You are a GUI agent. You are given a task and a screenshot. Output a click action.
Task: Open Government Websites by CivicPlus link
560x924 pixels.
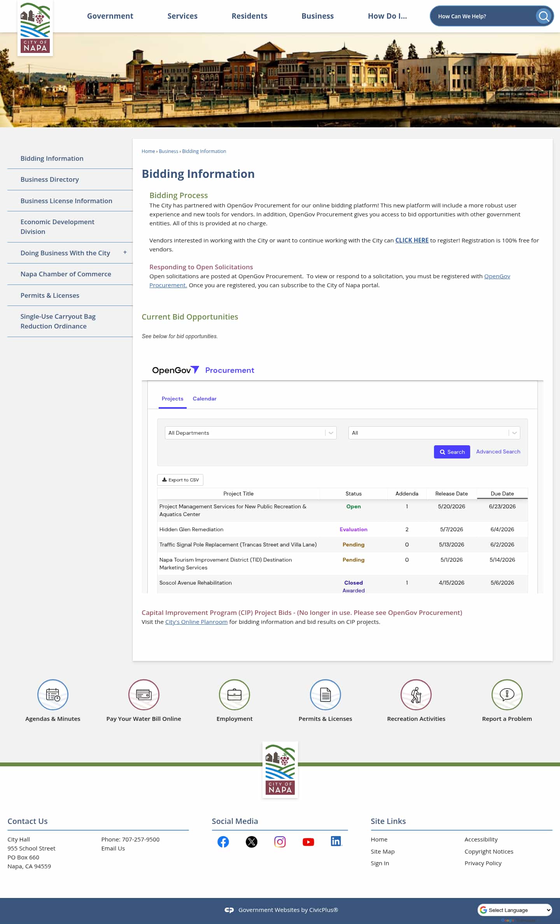(x=288, y=910)
